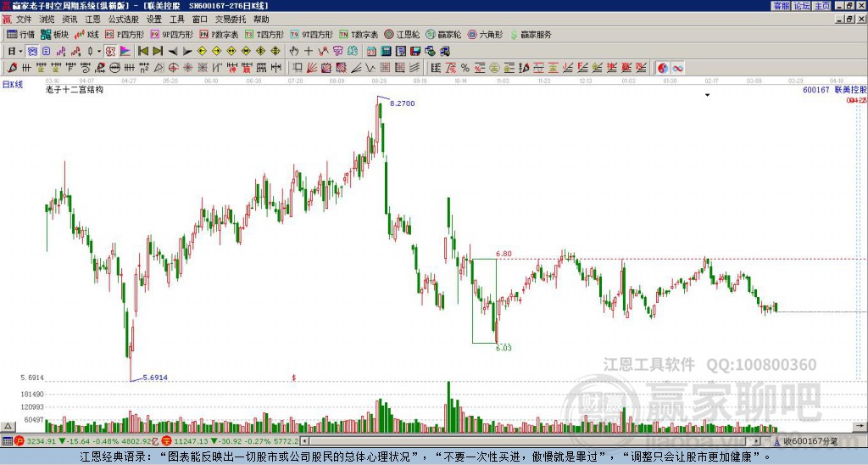Open the 公式选股 menu
Image resolution: width=868 pixels, height=465 pixels.
124,20
